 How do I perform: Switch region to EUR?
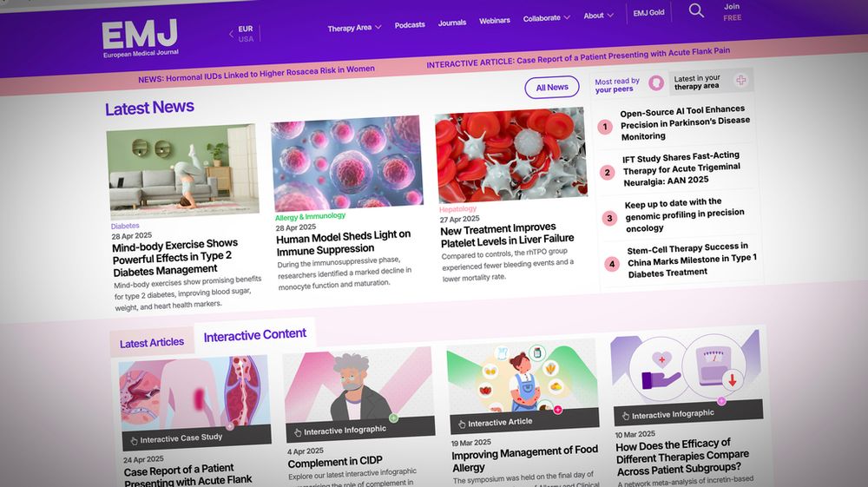click(x=246, y=29)
